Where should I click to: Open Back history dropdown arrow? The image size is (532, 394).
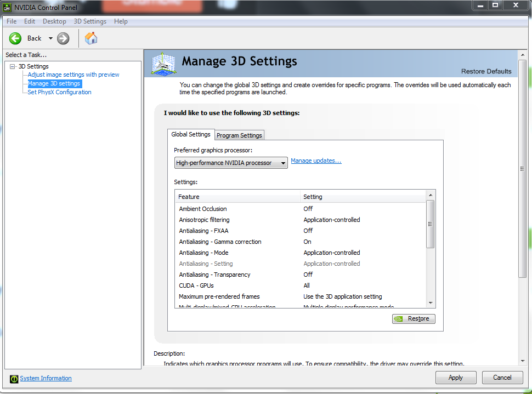50,38
